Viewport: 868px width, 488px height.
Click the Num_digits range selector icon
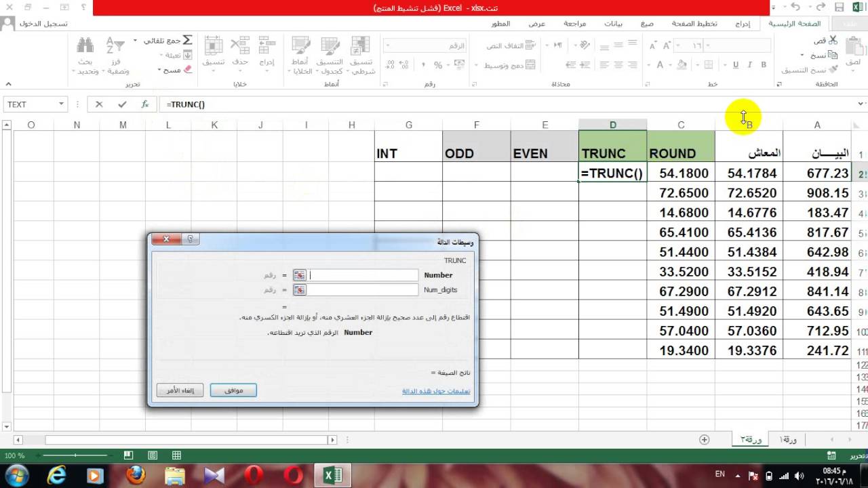coord(300,290)
